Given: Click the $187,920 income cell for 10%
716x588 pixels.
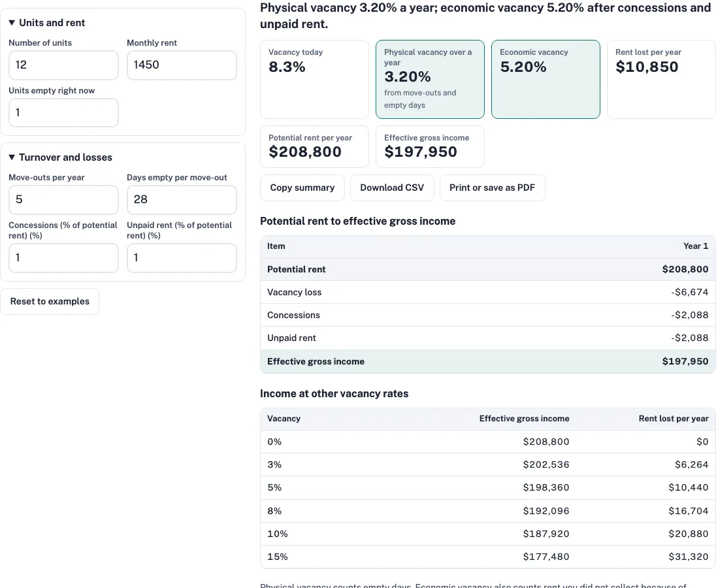Looking at the screenshot, I should pyautogui.click(x=546, y=534).
